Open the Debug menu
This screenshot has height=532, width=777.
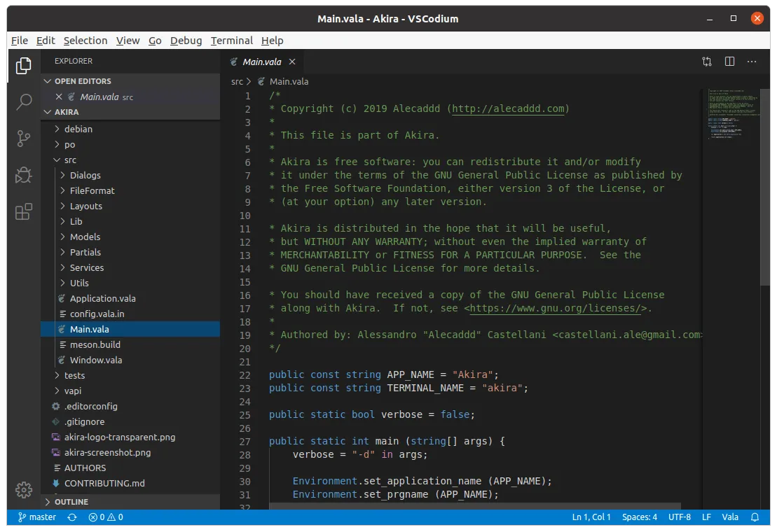186,41
